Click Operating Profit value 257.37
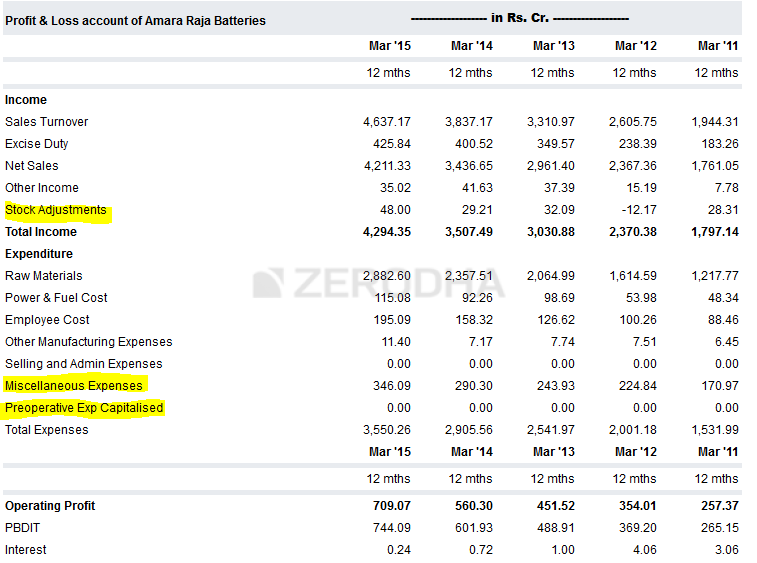This screenshot has width=757, height=563. [x=720, y=506]
